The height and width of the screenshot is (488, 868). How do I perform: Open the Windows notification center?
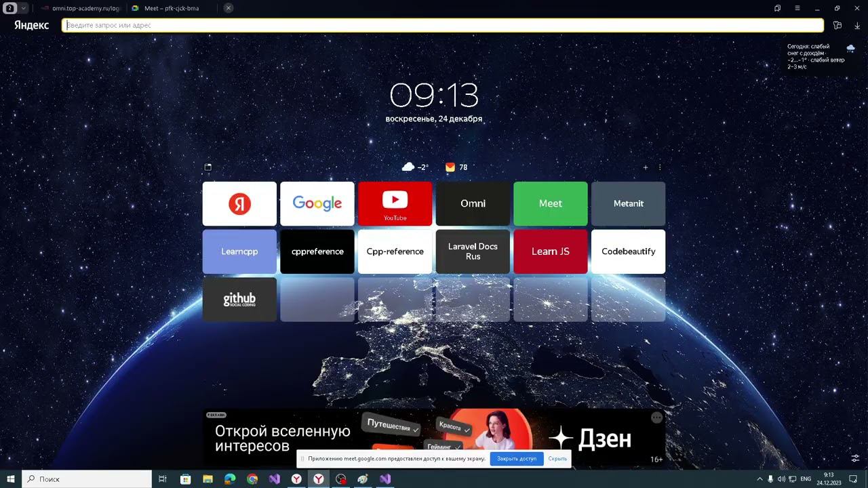[854, 479]
